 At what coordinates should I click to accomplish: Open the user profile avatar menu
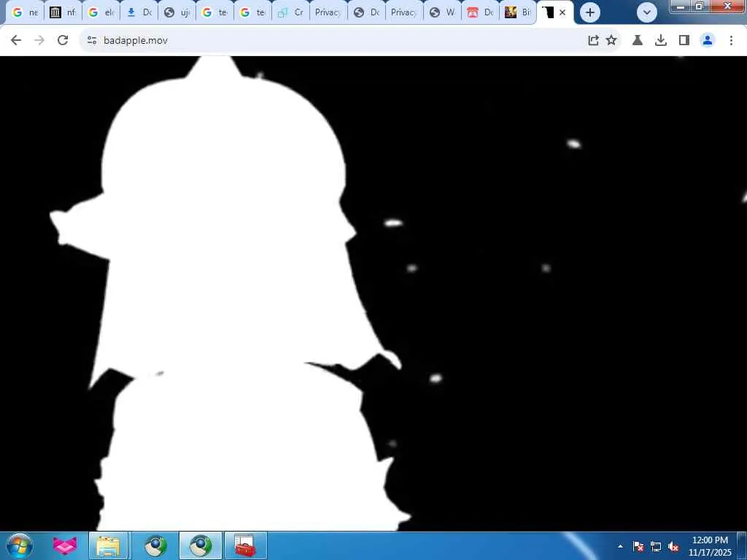click(708, 41)
